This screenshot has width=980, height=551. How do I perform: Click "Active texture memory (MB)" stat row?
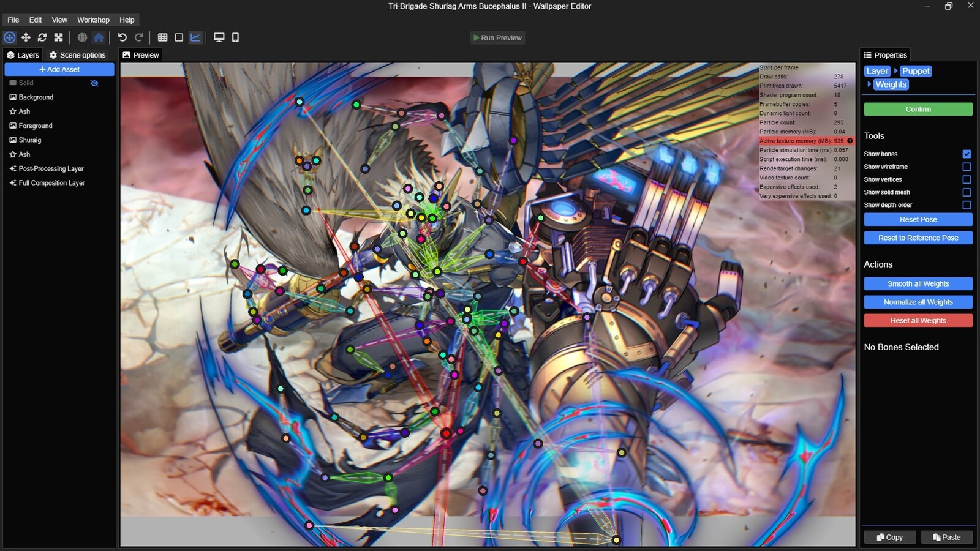[x=806, y=141]
